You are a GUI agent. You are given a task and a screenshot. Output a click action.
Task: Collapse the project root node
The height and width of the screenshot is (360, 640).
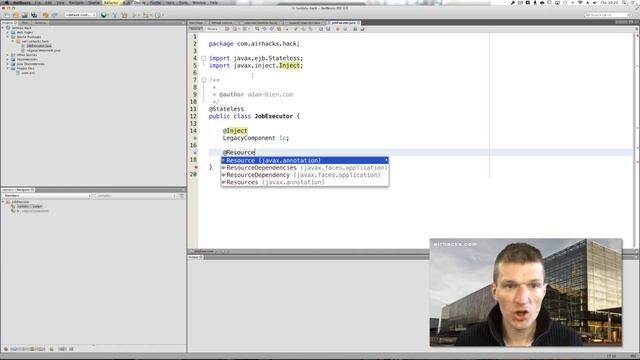3,28
